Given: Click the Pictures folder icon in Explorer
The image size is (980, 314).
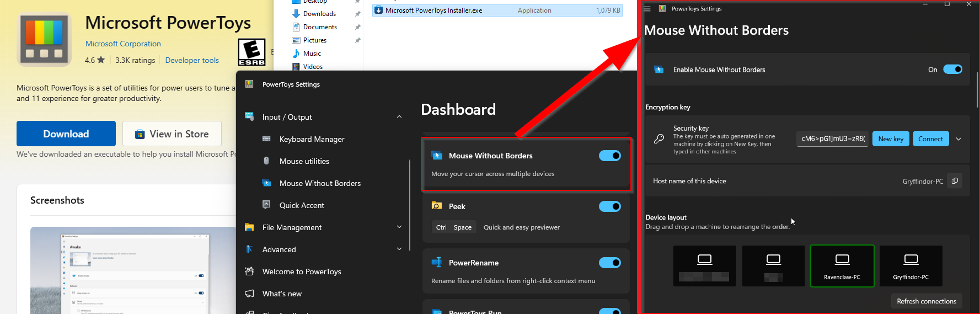Looking at the screenshot, I should click(296, 40).
